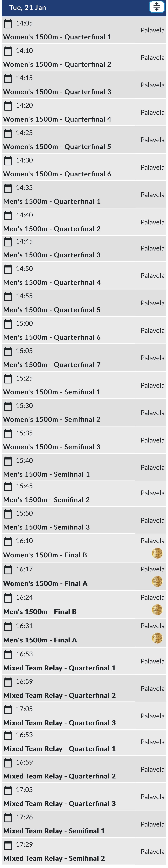Open Men's 1500m - Quarterfinal 7 event
168x868 pixels.
click(52, 365)
